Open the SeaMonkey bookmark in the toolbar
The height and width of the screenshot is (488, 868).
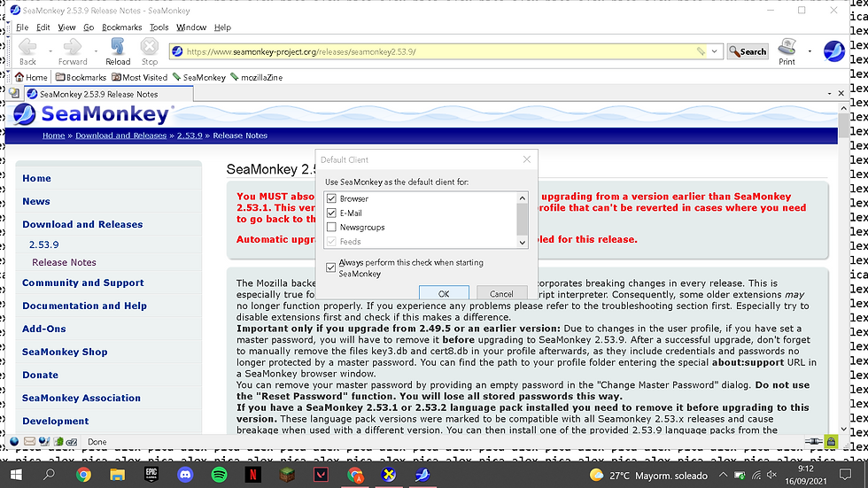(x=198, y=77)
